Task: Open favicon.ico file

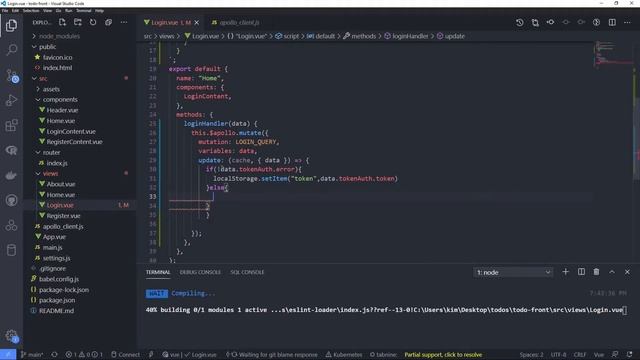Action: (x=57, y=58)
